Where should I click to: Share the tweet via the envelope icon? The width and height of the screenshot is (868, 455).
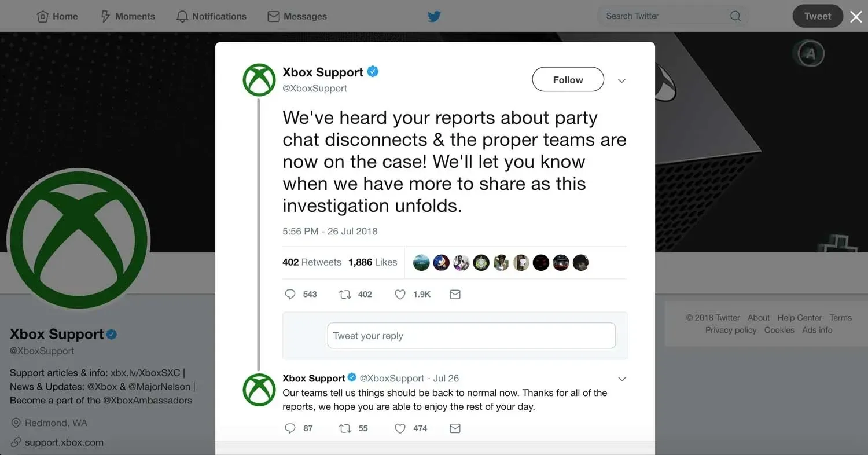[455, 294]
